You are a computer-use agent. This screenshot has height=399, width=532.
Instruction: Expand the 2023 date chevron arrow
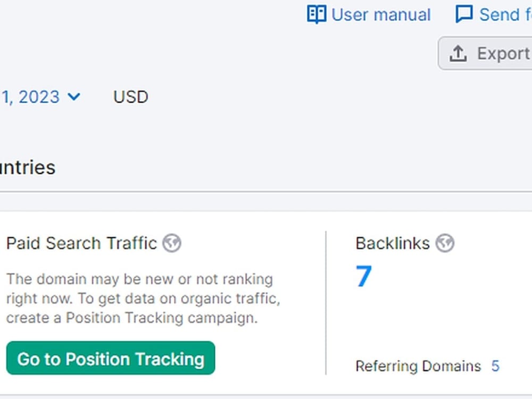(74, 97)
